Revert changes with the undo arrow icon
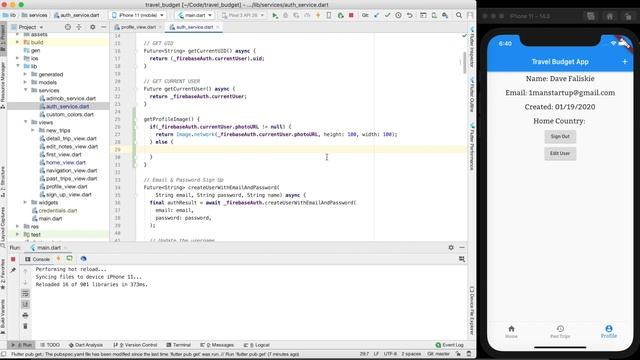The height and width of the screenshot is (360, 640). (409, 15)
